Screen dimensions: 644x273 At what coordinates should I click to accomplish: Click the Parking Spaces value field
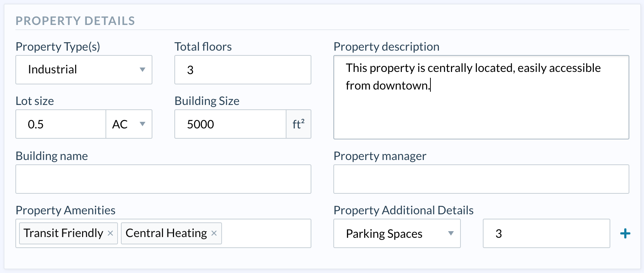(x=546, y=233)
